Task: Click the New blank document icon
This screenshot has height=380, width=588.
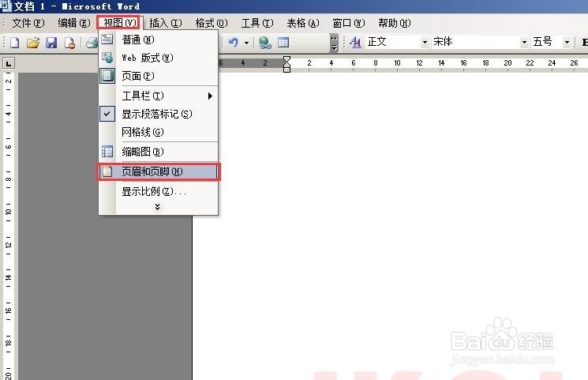Action: coord(15,43)
